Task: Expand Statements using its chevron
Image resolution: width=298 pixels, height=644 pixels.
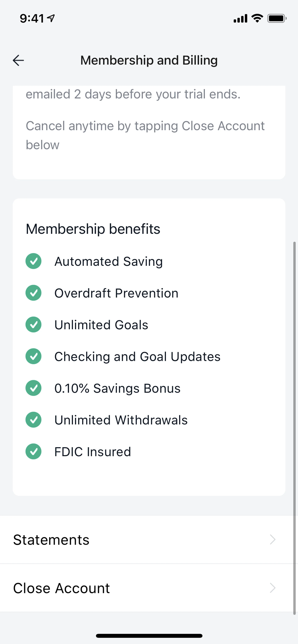Action: pyautogui.click(x=273, y=539)
